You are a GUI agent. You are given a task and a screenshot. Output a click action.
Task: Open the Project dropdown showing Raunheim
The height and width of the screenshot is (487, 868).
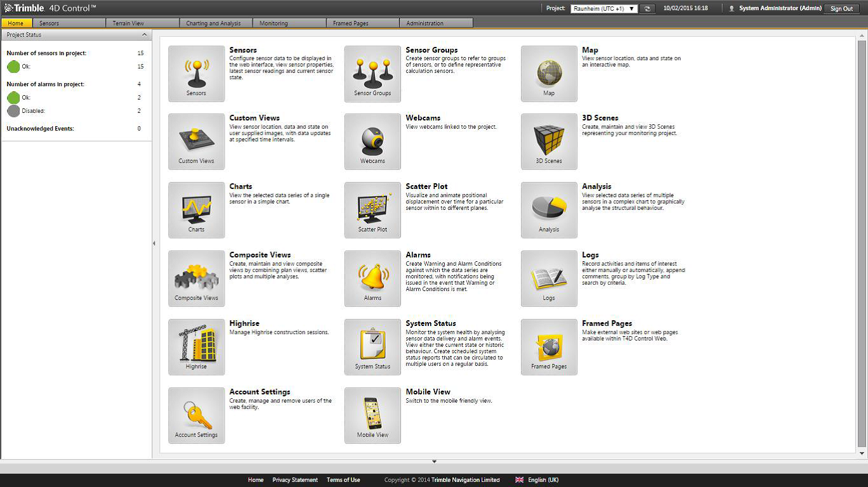click(x=603, y=9)
